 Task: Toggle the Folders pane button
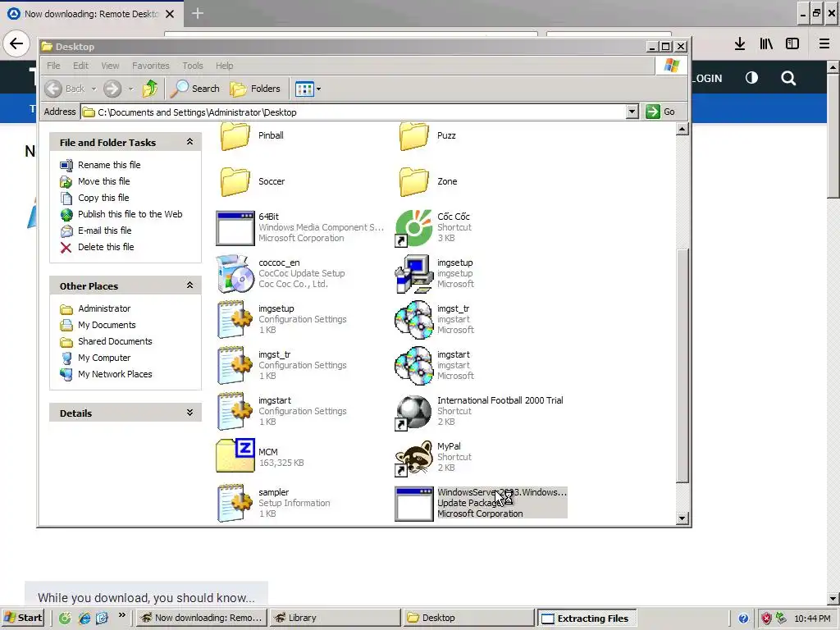256,89
